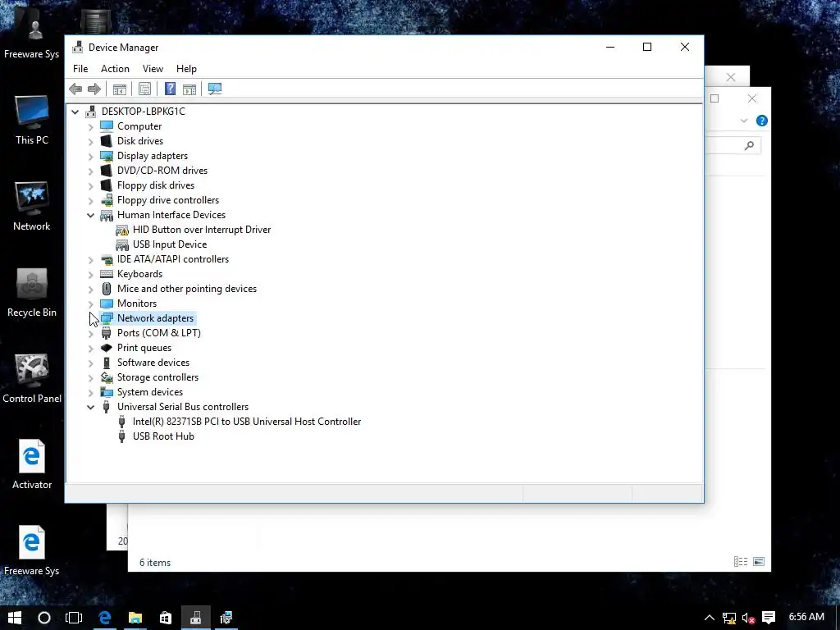The height and width of the screenshot is (630, 840).
Task: Select Floppy disk drives label
Action: point(156,185)
